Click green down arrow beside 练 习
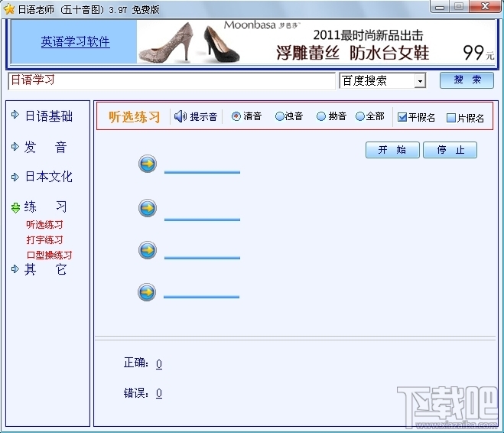Screen dimensions: 504x433 [15, 207]
